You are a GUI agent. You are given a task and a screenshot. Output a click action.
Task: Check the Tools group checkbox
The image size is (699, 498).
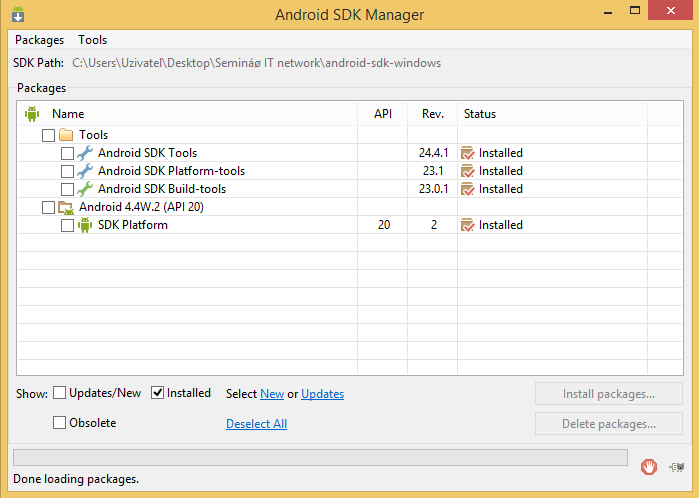tap(48, 135)
